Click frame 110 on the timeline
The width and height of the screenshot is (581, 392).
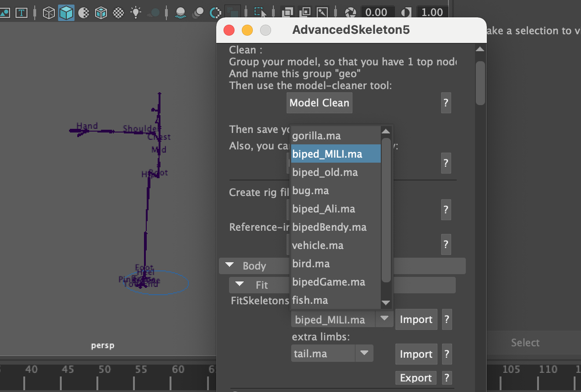click(548, 369)
